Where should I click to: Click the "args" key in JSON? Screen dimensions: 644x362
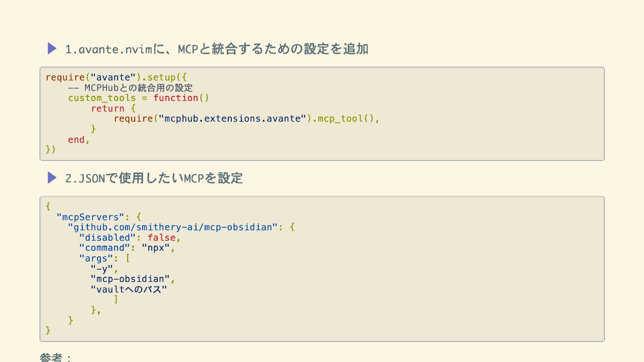96,258
